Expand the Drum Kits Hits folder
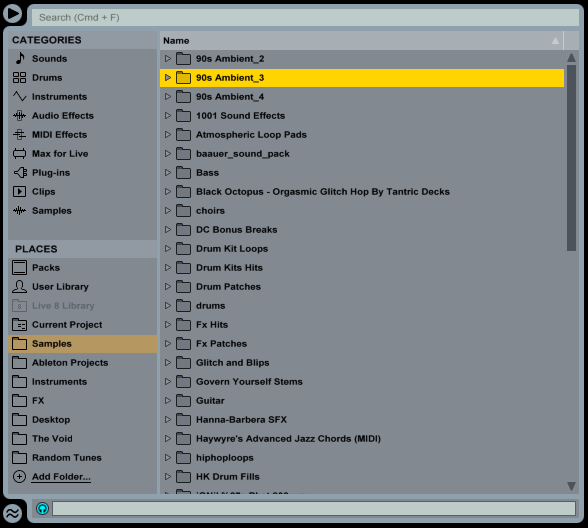The image size is (588, 528). [x=168, y=268]
